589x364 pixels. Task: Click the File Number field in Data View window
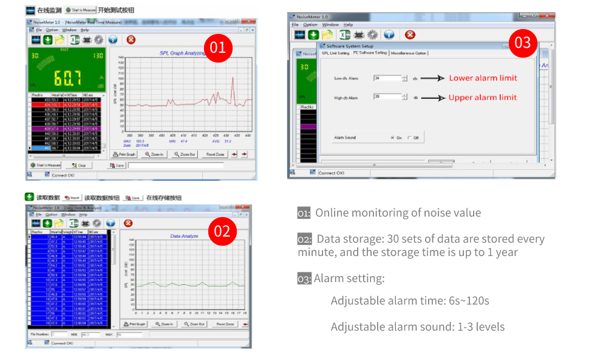click(59, 334)
